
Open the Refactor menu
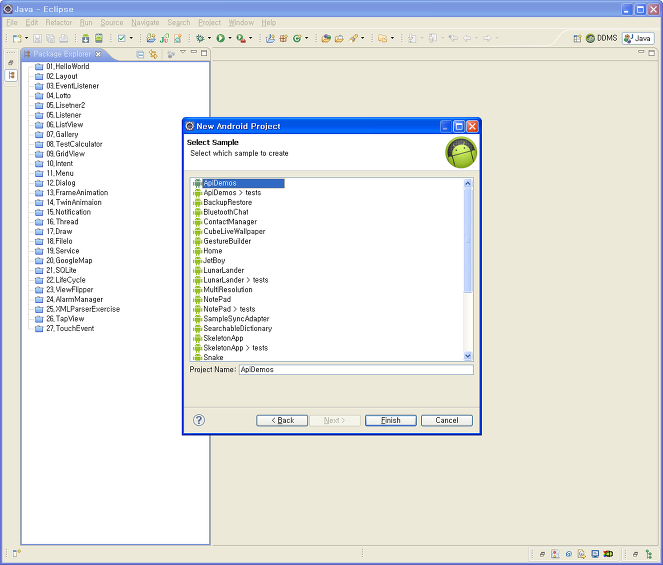coord(59,22)
